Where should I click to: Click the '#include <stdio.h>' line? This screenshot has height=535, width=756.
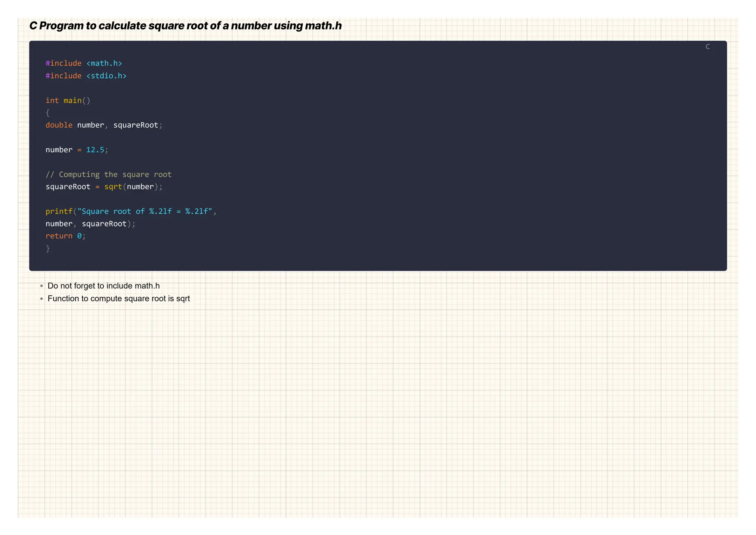[x=86, y=76]
